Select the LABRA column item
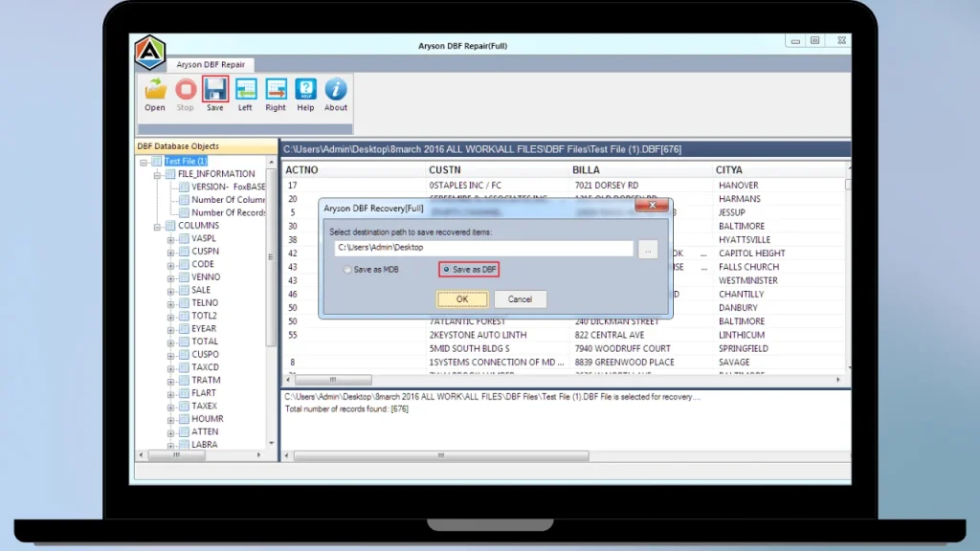980x551 pixels. pyautogui.click(x=205, y=445)
